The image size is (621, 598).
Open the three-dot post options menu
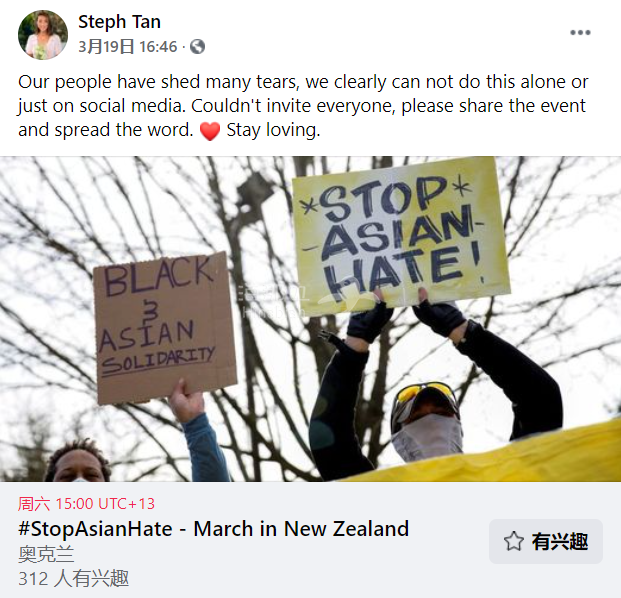click(x=580, y=32)
